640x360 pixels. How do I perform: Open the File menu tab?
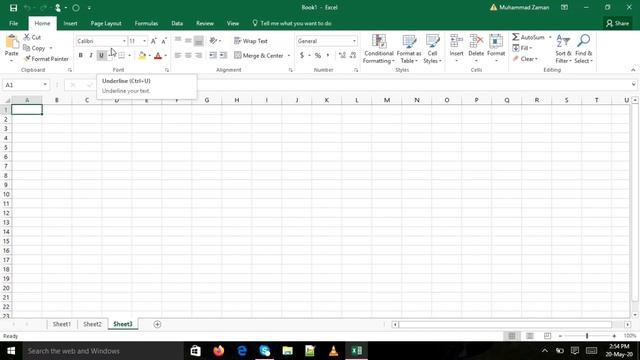pos(13,23)
